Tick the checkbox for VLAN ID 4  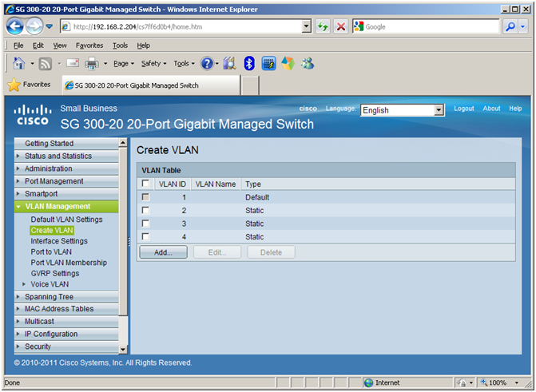click(x=145, y=236)
